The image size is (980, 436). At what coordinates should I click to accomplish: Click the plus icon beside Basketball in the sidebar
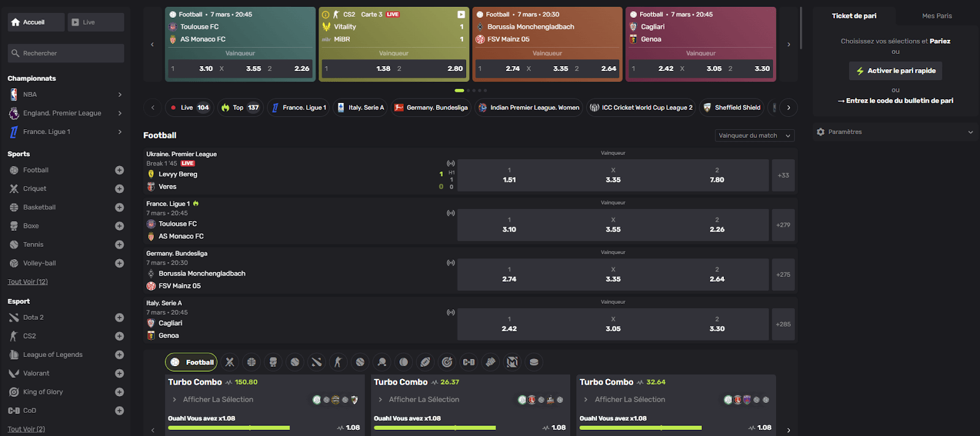[x=119, y=208]
